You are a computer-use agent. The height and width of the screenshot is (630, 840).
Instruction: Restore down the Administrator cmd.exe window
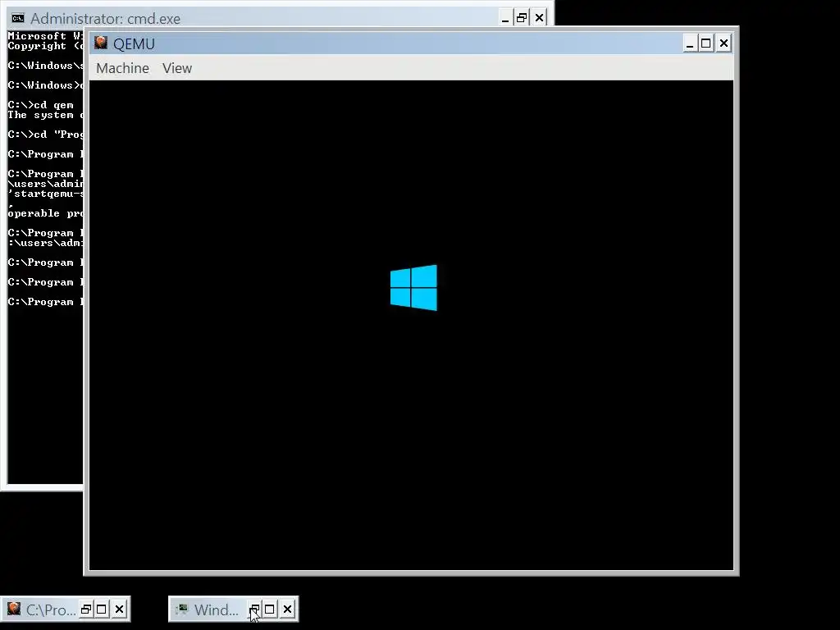pos(521,18)
